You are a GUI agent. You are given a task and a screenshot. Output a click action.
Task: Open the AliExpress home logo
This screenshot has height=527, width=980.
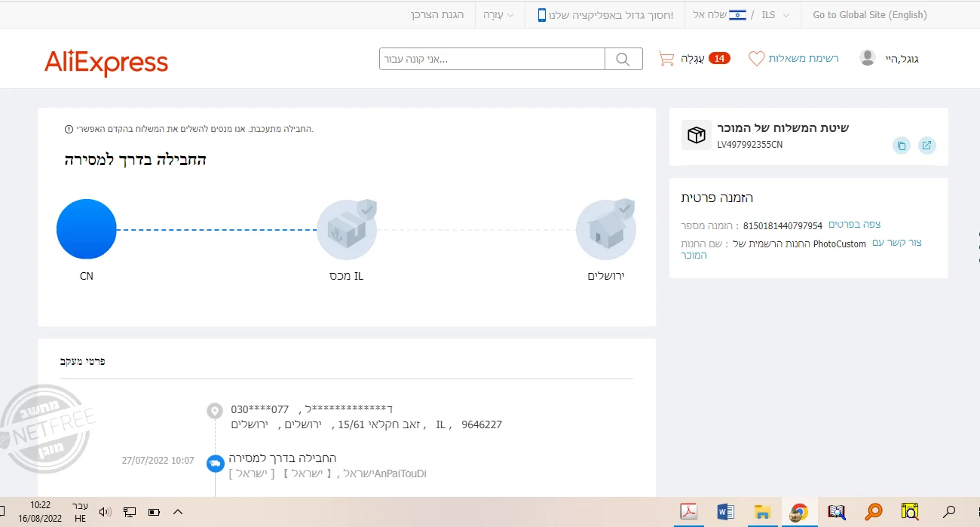coord(106,63)
